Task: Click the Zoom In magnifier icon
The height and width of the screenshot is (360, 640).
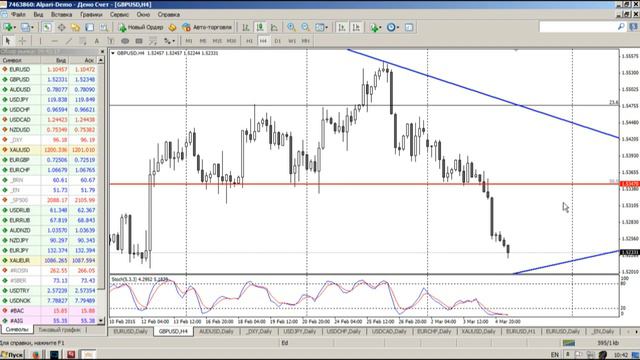Action: point(291,27)
